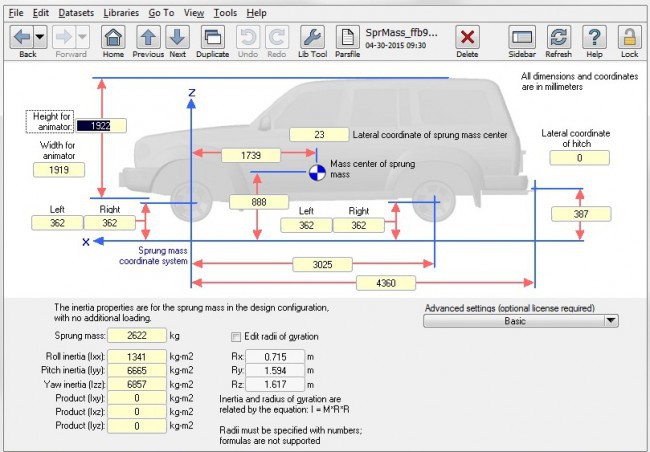
Task: Open the Libraries menu
Action: (121, 13)
